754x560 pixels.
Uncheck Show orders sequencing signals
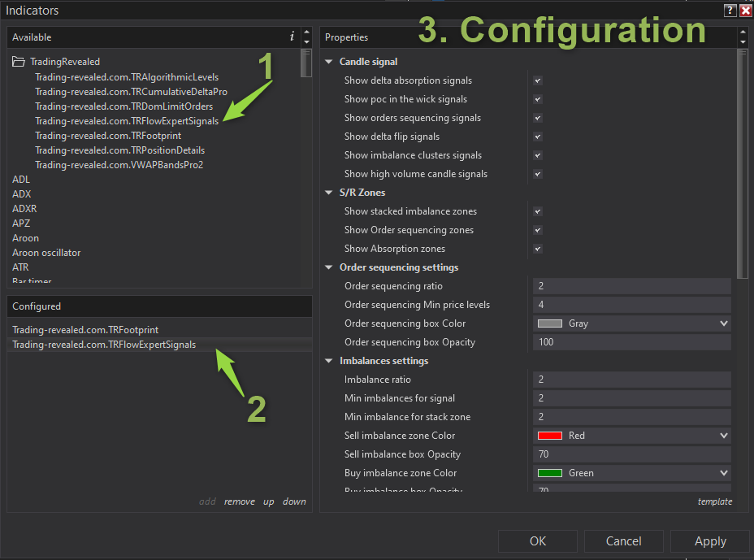538,118
